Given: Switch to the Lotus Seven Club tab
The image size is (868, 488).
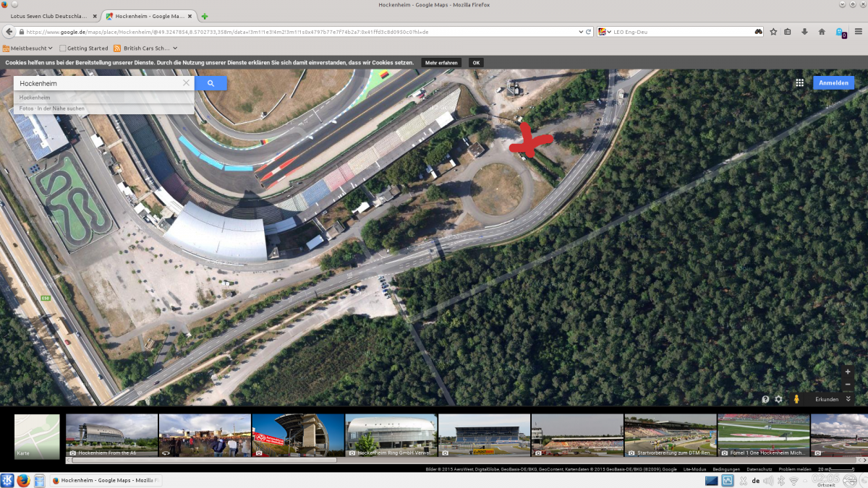Looking at the screenshot, I should [x=48, y=16].
